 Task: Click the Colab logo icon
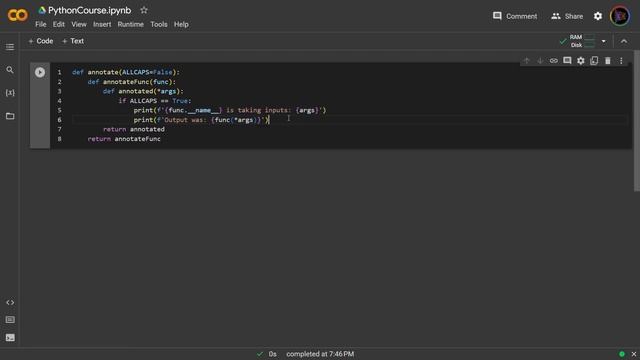click(x=18, y=16)
